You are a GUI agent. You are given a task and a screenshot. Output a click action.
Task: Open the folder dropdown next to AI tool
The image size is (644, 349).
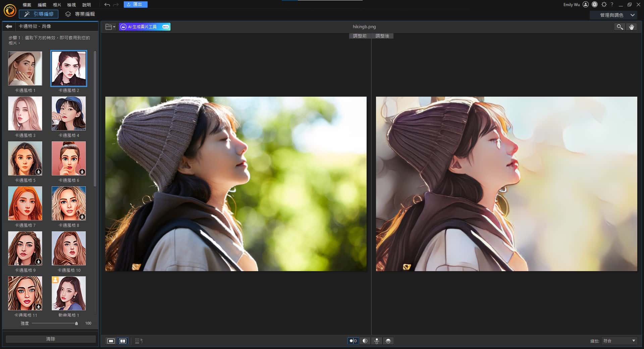pyautogui.click(x=110, y=27)
